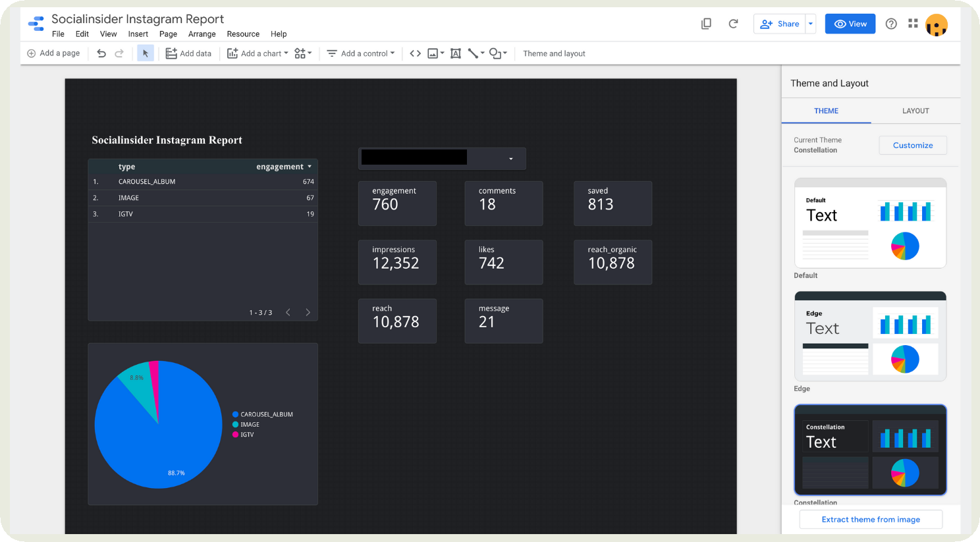Viewport: 980px width, 542px height.
Task: Click the Looker Studio logo icon
Action: coord(36,24)
